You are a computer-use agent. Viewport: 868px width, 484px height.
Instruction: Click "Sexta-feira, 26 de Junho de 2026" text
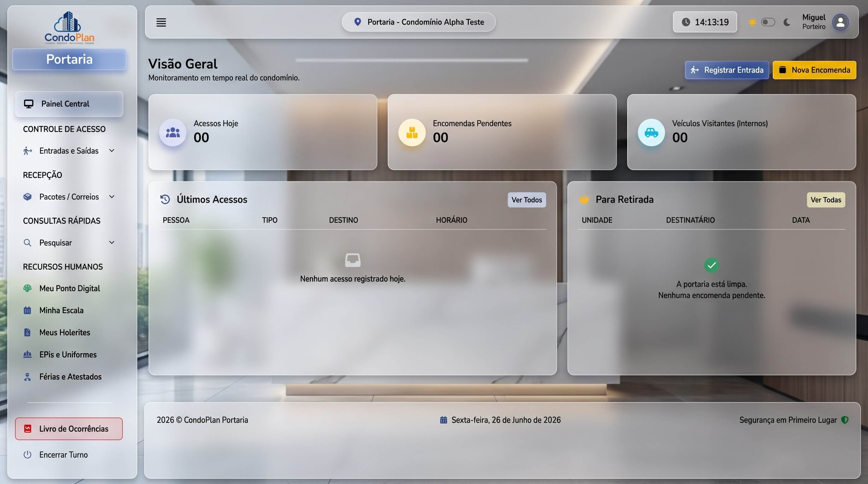click(506, 420)
